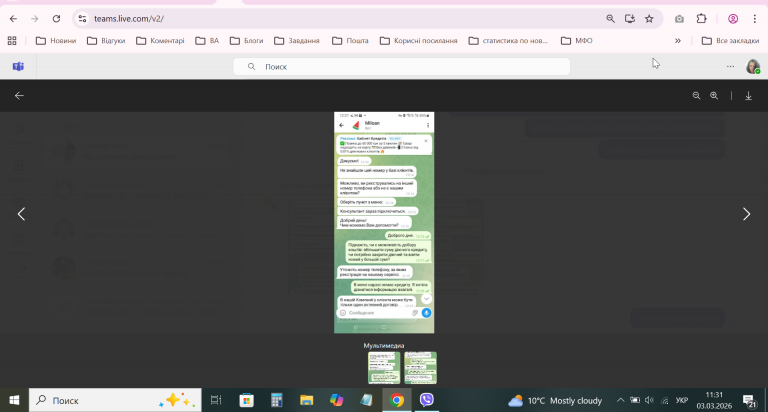The width and height of the screenshot is (768, 412).
Task: Close image viewer with back arrow
Action: [x=19, y=96]
